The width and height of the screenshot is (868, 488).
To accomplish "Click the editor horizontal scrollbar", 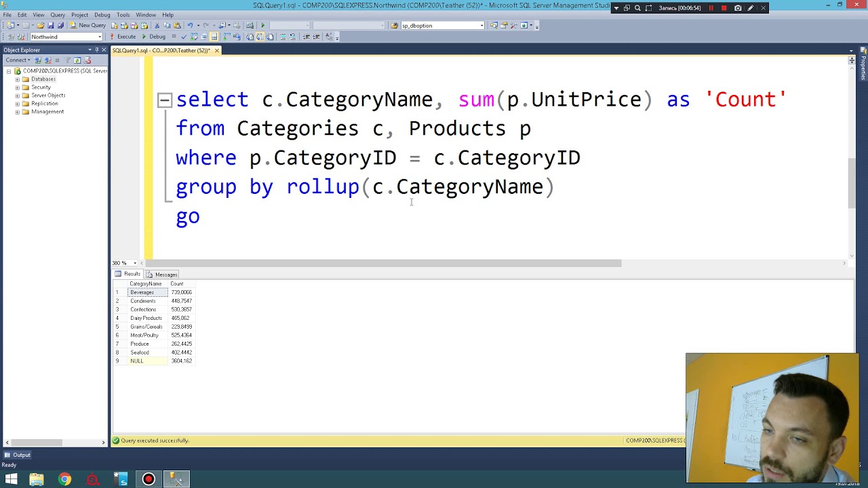I will [x=384, y=263].
